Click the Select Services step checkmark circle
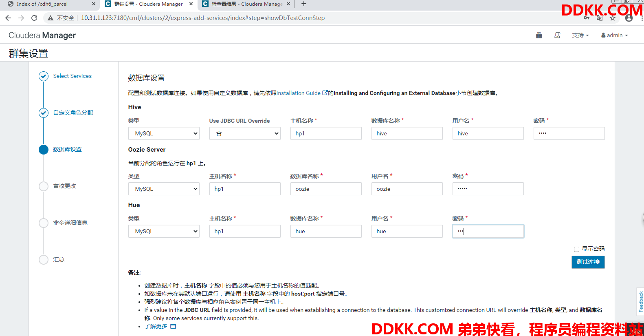 tap(44, 76)
